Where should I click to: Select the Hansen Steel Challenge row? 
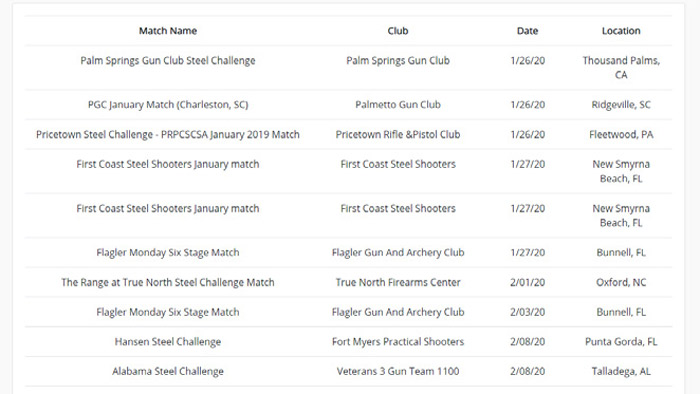pyautogui.click(x=348, y=342)
